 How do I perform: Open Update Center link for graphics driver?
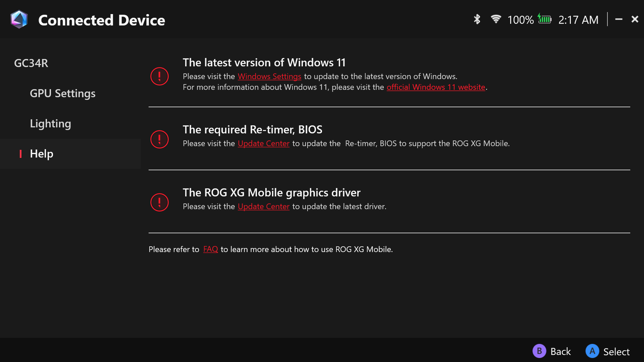pyautogui.click(x=264, y=206)
